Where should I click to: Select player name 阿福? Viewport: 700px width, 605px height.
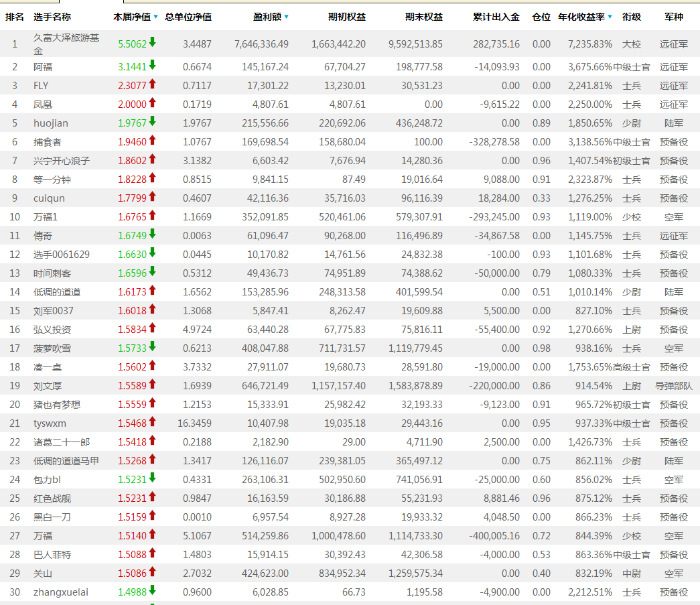click(43, 67)
